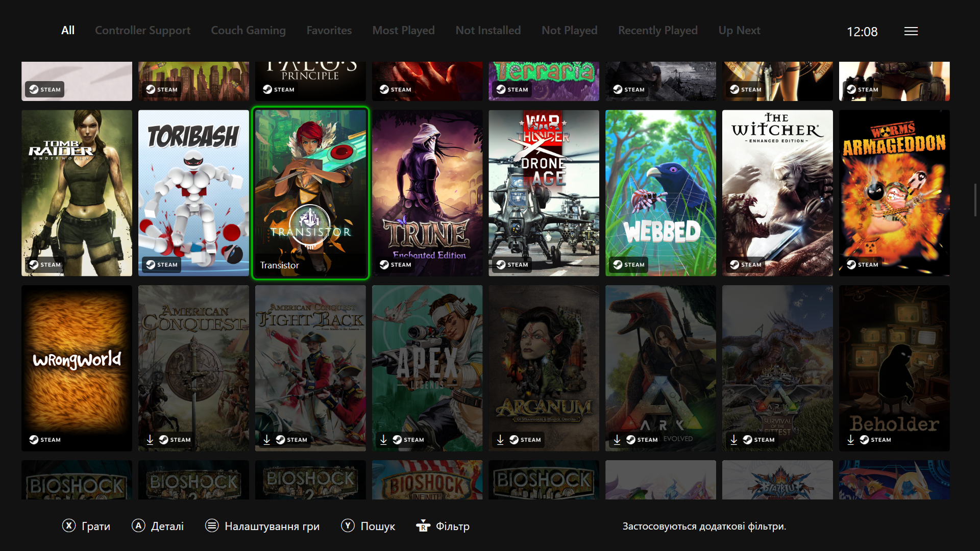Go to the Recently Played tab

pyautogui.click(x=657, y=31)
